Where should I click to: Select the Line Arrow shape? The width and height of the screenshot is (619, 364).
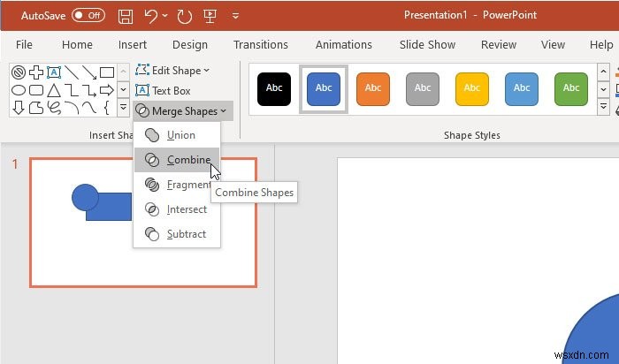[x=89, y=72]
